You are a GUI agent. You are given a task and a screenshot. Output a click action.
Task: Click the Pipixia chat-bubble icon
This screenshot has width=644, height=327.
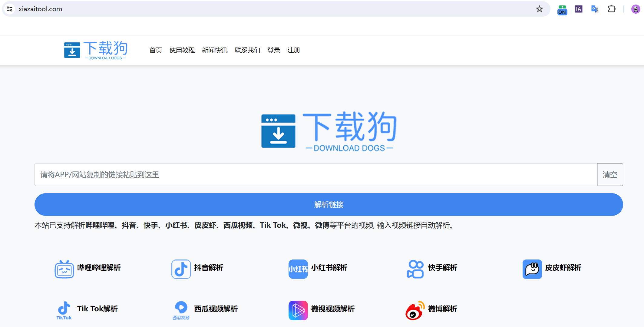(x=532, y=269)
